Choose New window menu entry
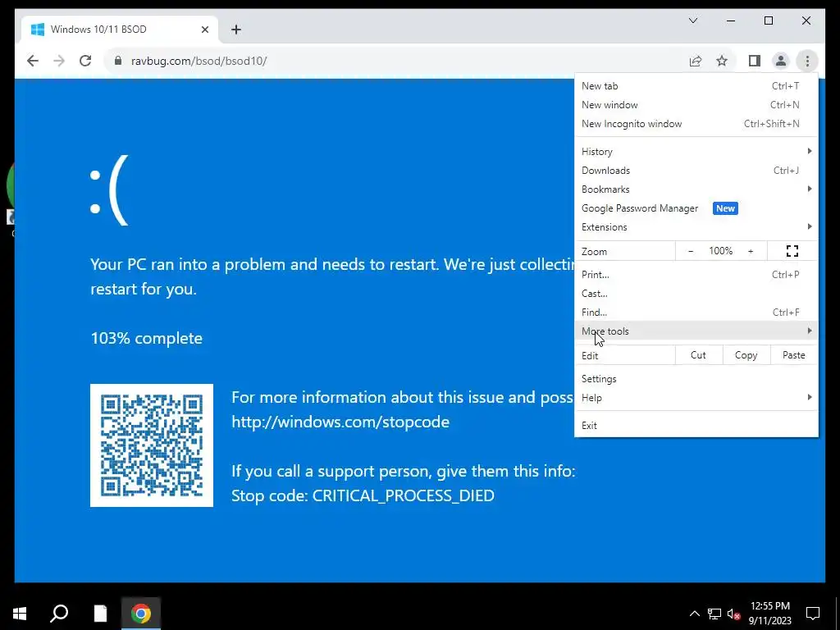 coord(696,105)
